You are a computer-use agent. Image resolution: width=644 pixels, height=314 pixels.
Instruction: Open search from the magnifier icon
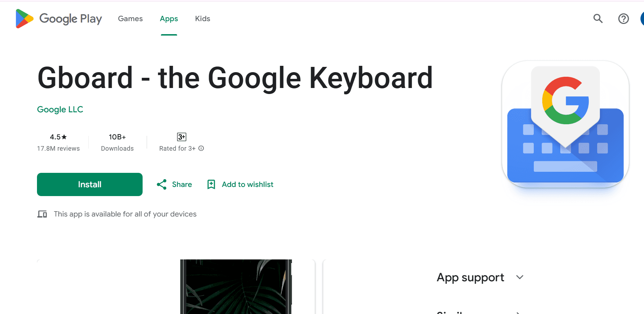click(598, 19)
